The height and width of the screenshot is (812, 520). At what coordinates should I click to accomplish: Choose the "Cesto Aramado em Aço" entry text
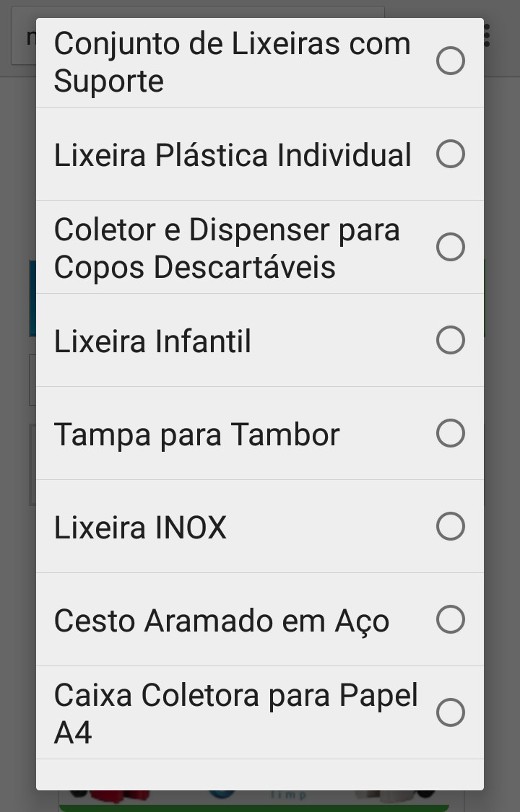(222, 621)
